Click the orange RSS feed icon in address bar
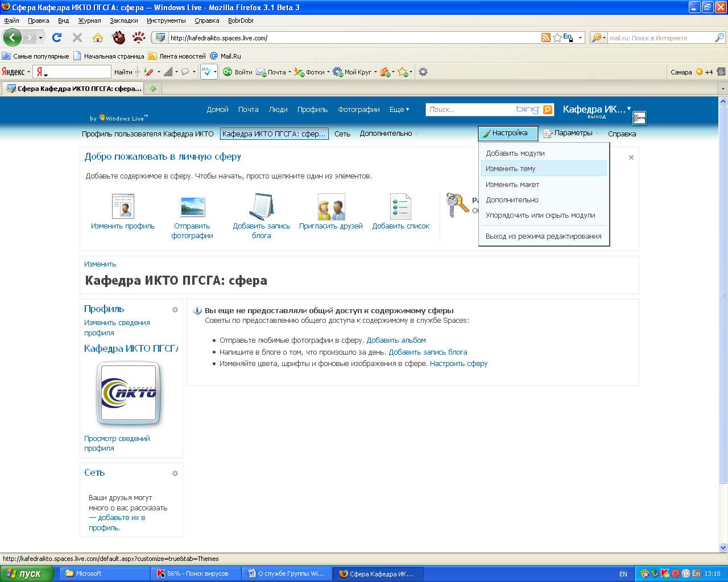 [546, 38]
